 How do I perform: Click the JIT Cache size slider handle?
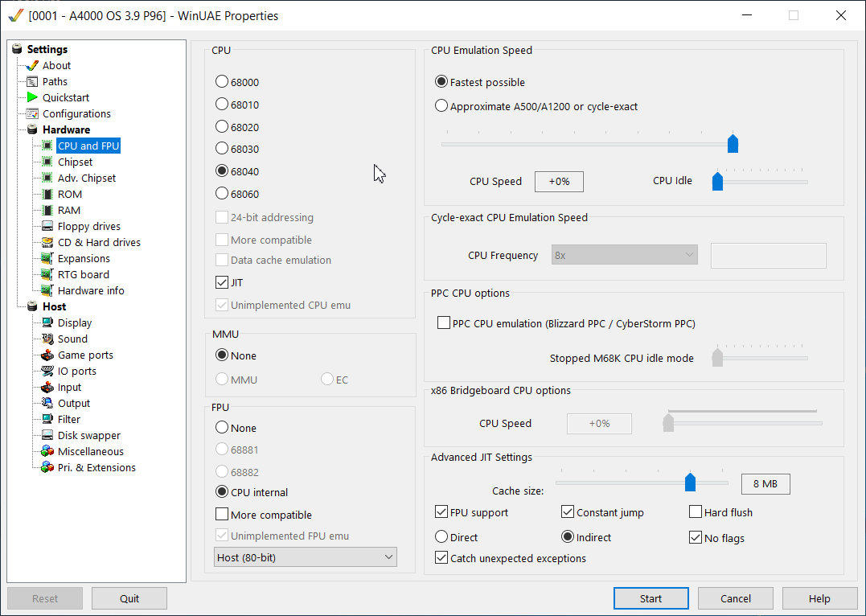(690, 482)
